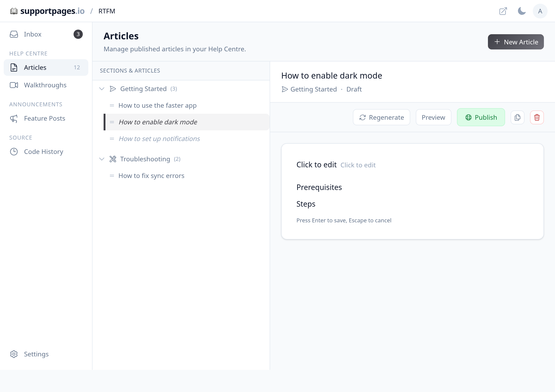Create a New Article

click(x=516, y=42)
